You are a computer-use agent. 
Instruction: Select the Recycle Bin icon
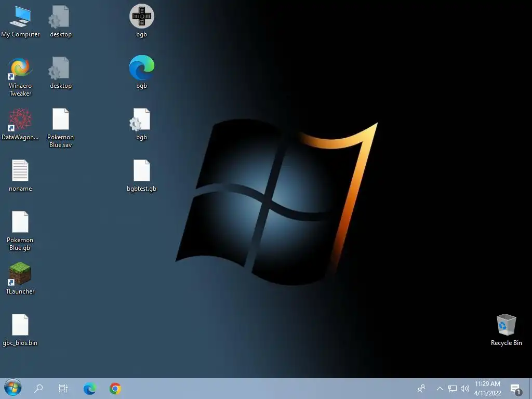click(x=506, y=330)
